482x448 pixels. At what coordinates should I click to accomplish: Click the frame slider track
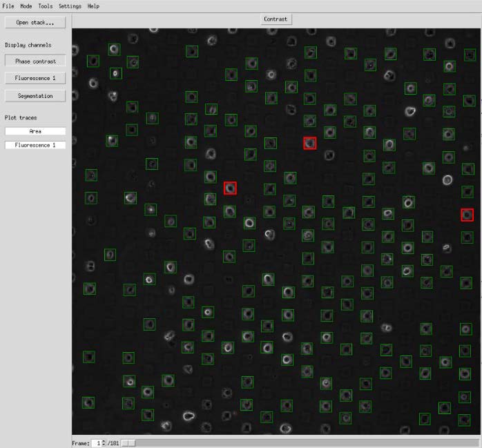[x=300, y=443]
